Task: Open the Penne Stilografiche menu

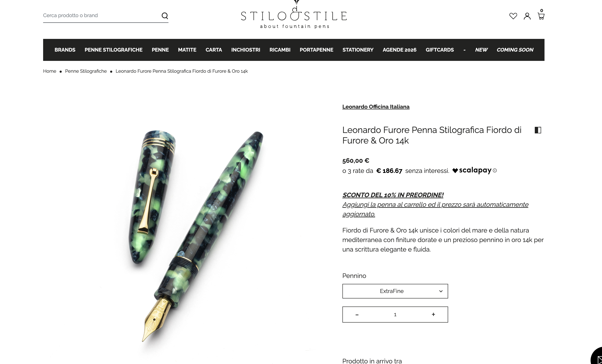Action: [113, 50]
